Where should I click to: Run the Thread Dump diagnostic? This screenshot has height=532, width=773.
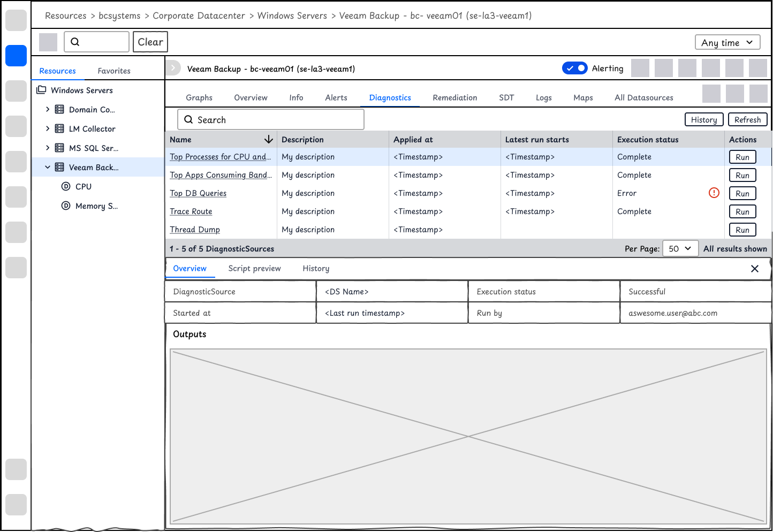pyautogui.click(x=742, y=230)
